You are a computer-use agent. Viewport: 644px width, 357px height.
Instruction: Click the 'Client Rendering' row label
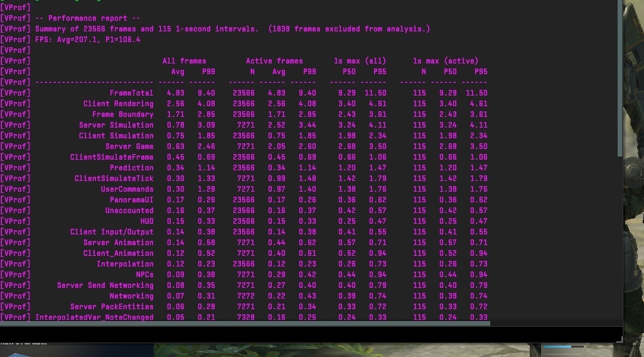click(118, 104)
